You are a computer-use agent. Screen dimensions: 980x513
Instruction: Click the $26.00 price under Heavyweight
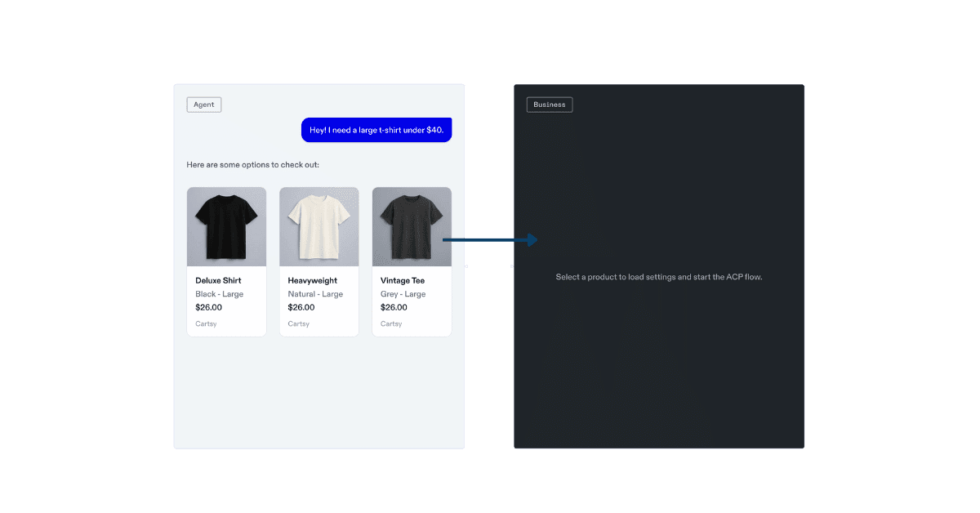tap(301, 307)
